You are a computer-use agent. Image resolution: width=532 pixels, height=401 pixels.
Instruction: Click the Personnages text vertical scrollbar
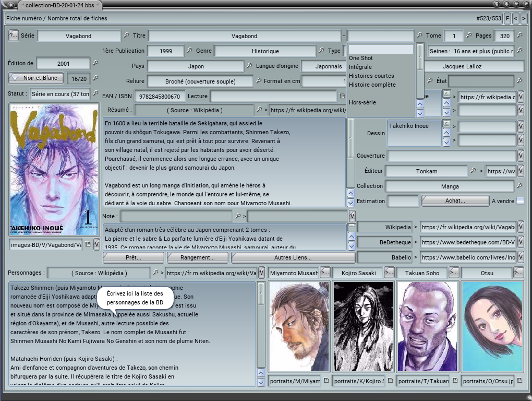click(x=261, y=324)
